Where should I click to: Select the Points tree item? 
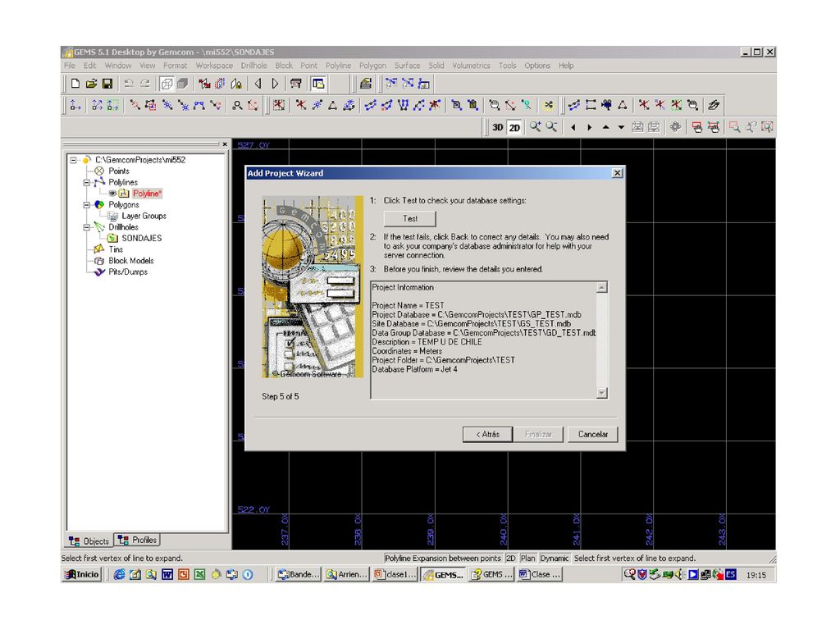point(118,171)
